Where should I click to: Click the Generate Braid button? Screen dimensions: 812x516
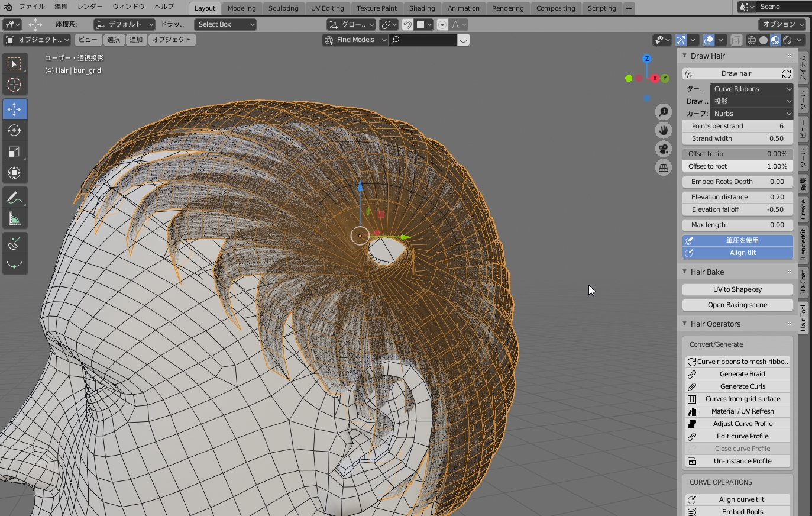click(742, 374)
